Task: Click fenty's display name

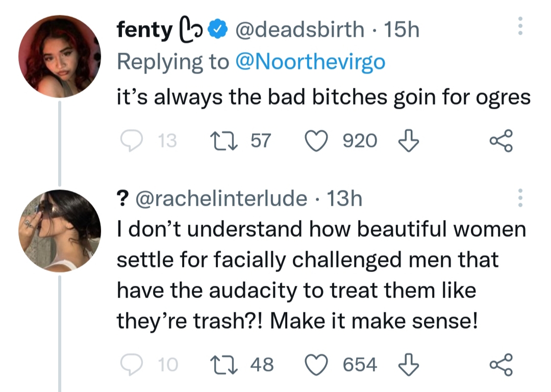Action: click(144, 30)
